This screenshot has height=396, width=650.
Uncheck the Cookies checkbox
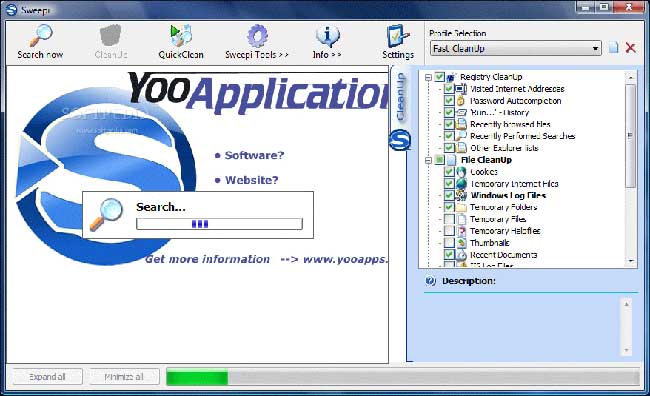[x=449, y=172]
